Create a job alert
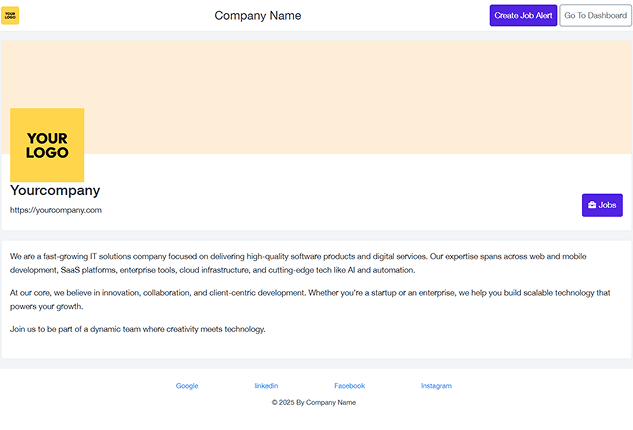This screenshot has width=633, height=430. 523,15
